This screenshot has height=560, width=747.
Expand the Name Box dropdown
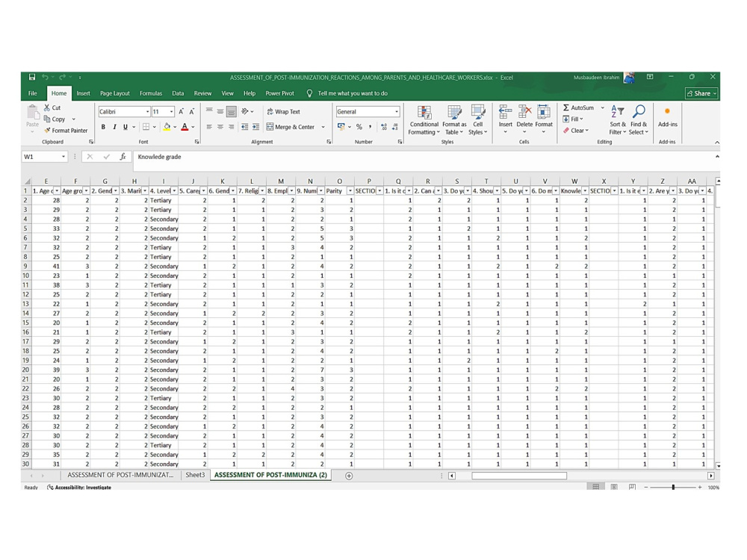pyautogui.click(x=63, y=157)
